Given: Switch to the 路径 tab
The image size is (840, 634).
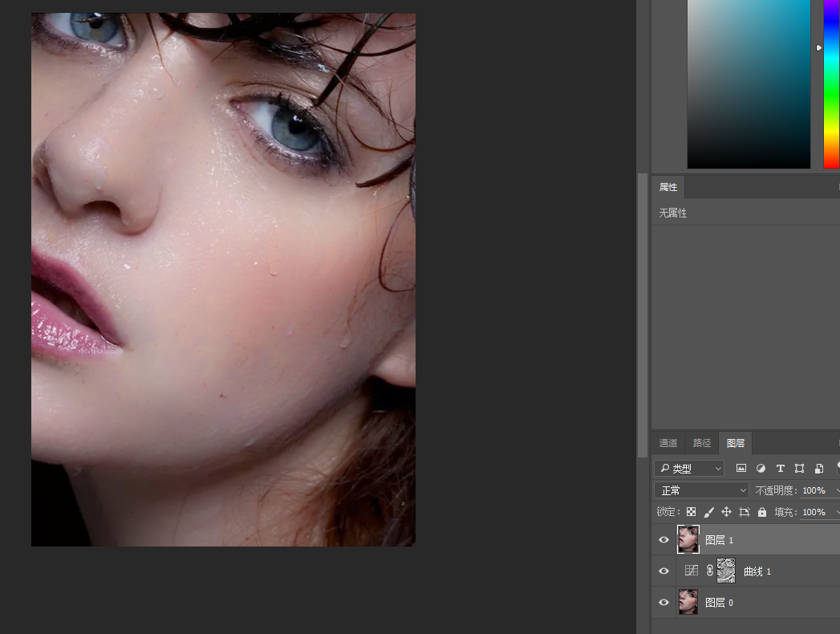Looking at the screenshot, I should [x=702, y=443].
